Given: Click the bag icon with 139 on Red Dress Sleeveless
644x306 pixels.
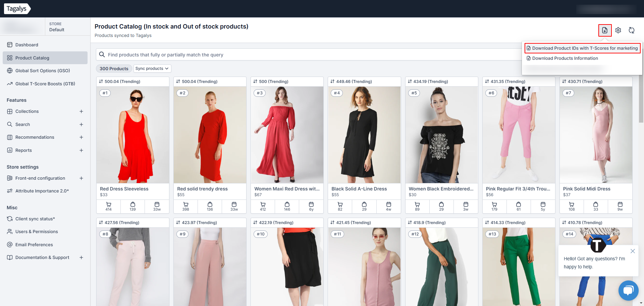Looking at the screenshot, I should [133, 204].
